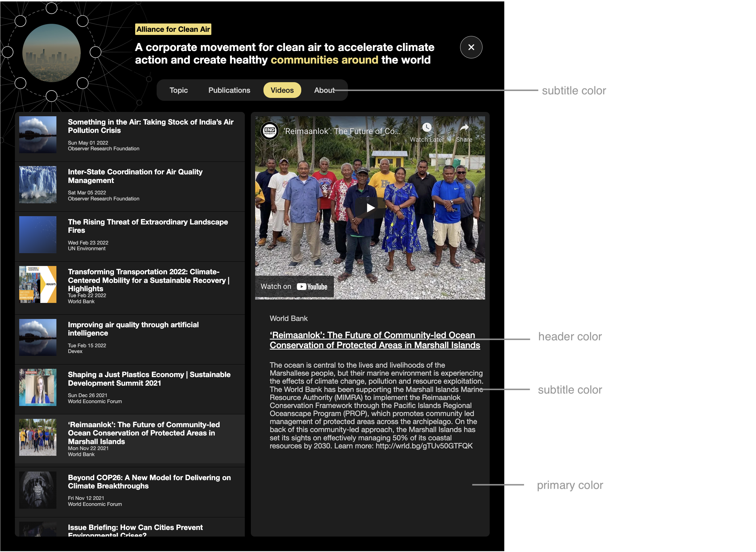Select the Videos tab
This screenshot has width=756, height=552.
[282, 90]
